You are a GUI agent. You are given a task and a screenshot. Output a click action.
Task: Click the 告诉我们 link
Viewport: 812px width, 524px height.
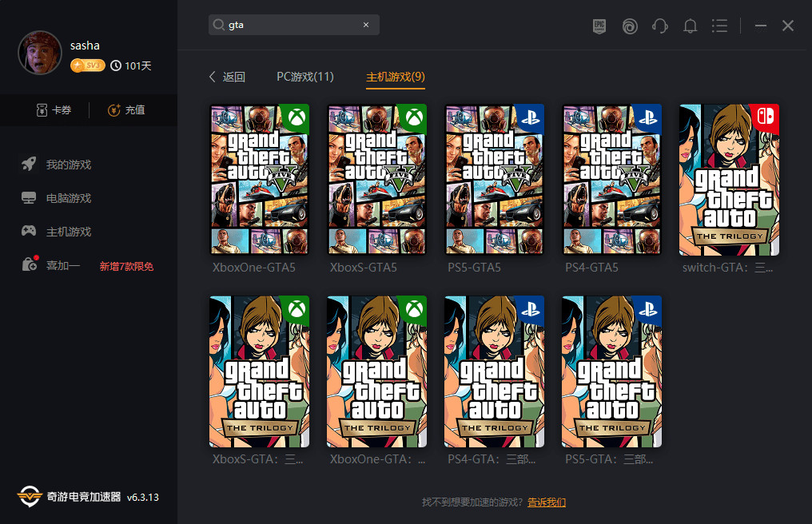coord(547,502)
